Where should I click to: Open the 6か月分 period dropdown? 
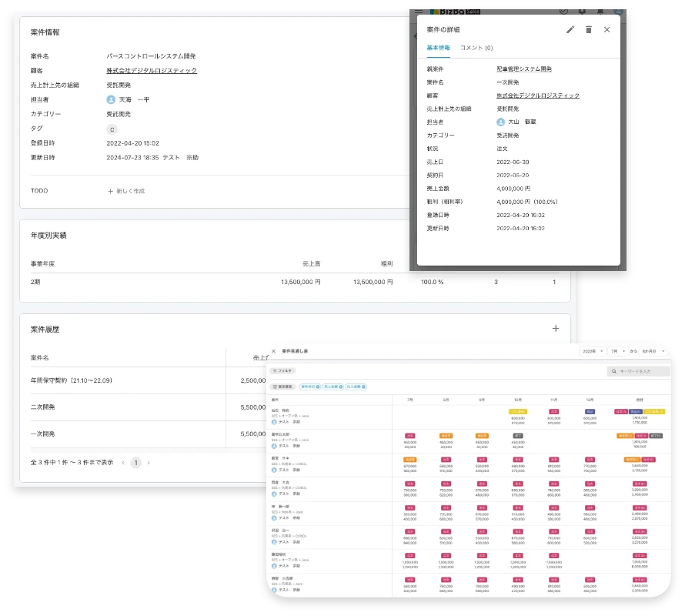(x=653, y=351)
